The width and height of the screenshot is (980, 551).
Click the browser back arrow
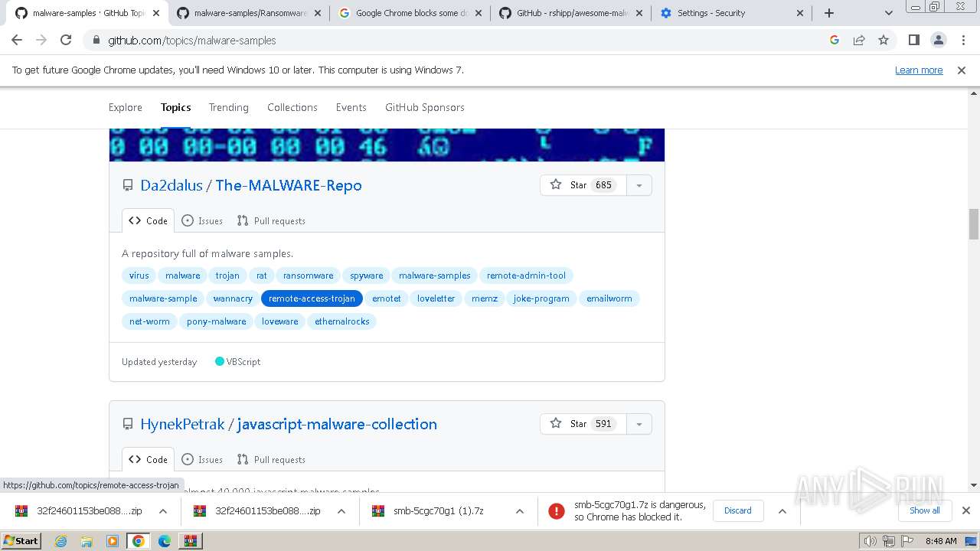tap(17, 40)
